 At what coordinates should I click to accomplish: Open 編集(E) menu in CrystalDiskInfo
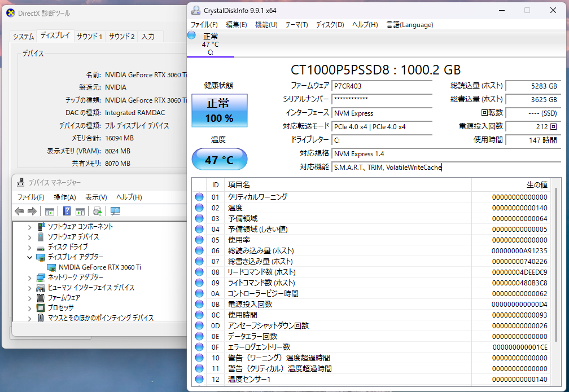[236, 25]
